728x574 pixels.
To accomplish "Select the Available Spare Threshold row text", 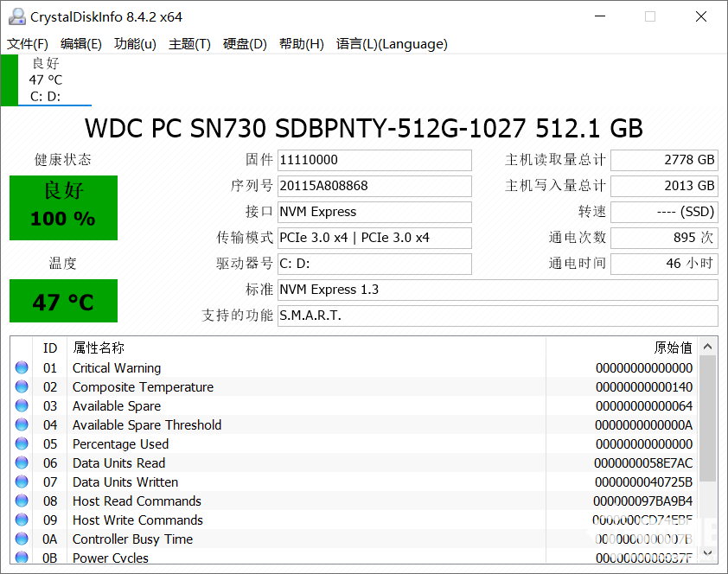I will (147, 425).
